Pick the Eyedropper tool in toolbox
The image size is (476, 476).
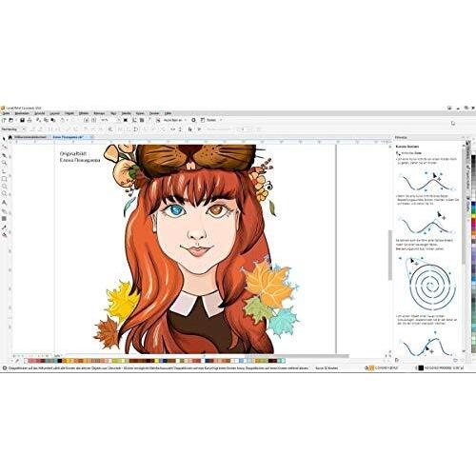(x=5, y=227)
